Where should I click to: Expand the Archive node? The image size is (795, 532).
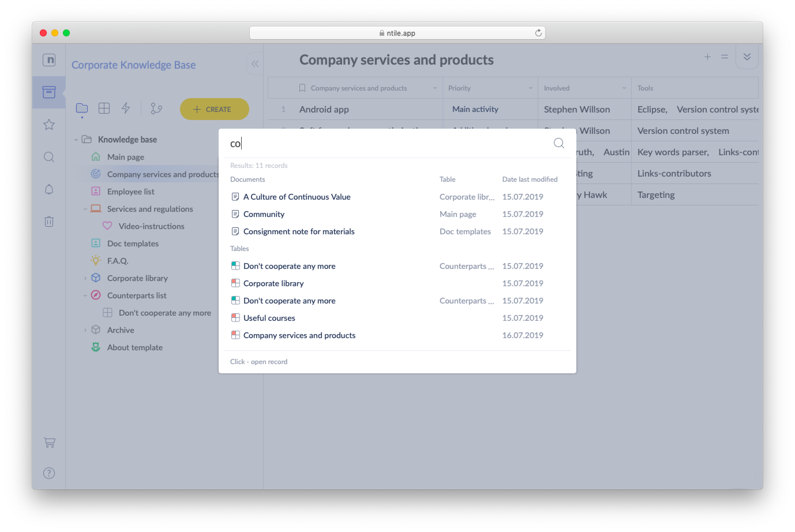(85, 330)
